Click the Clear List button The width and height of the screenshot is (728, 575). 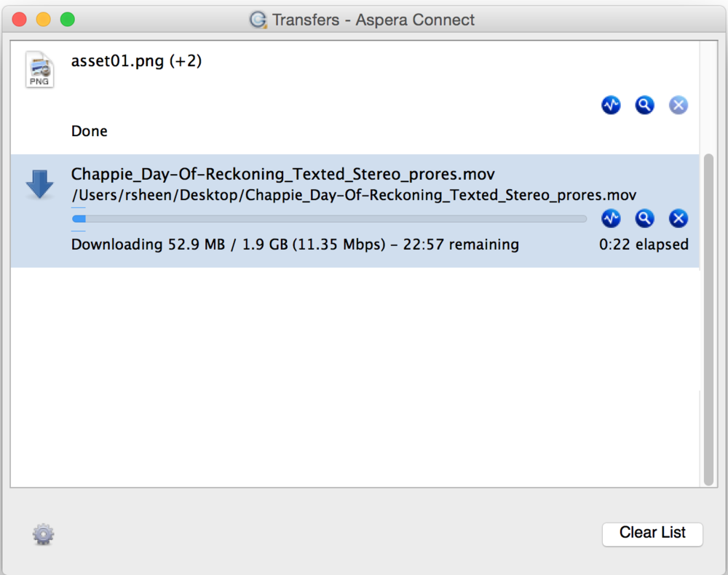pos(652,534)
